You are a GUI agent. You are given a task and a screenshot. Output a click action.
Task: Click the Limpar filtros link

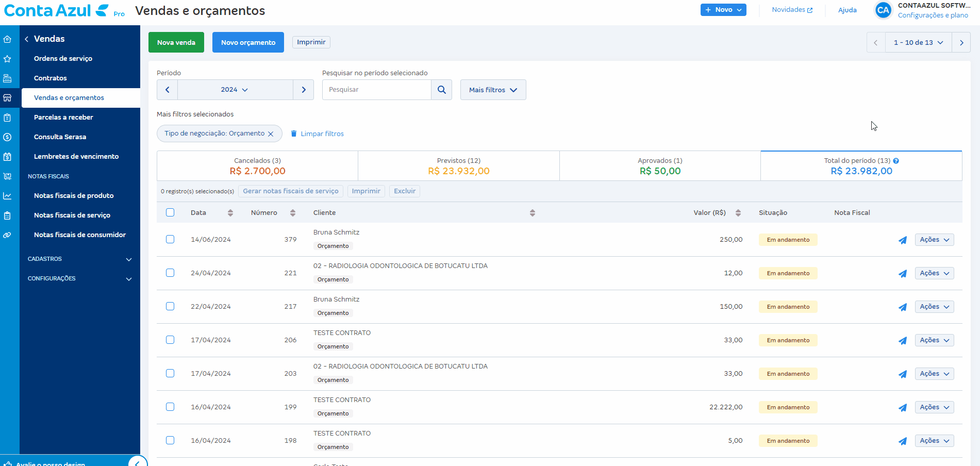point(317,134)
